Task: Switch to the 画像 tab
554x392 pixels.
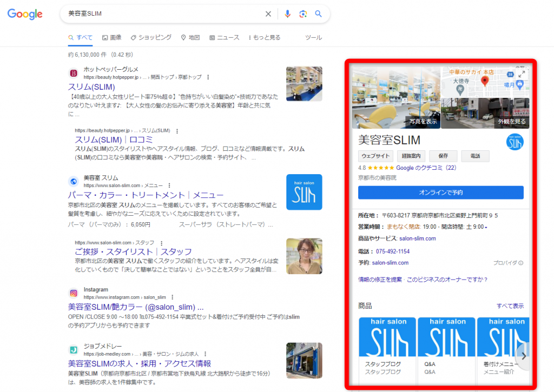Action: click(111, 37)
